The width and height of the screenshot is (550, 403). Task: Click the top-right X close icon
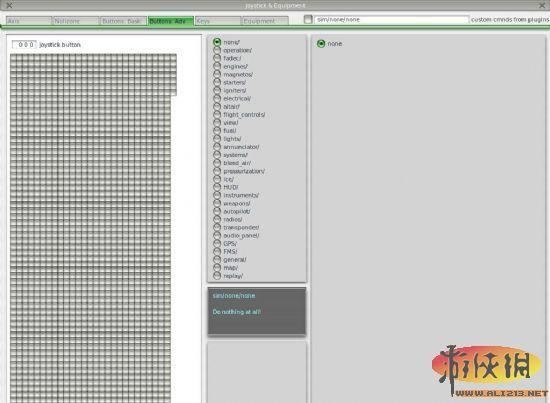coord(542,5)
